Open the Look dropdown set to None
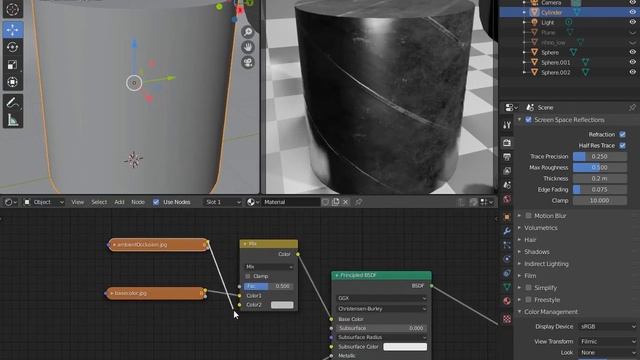Image resolution: width=640 pixels, height=360 pixels. (x=608, y=352)
